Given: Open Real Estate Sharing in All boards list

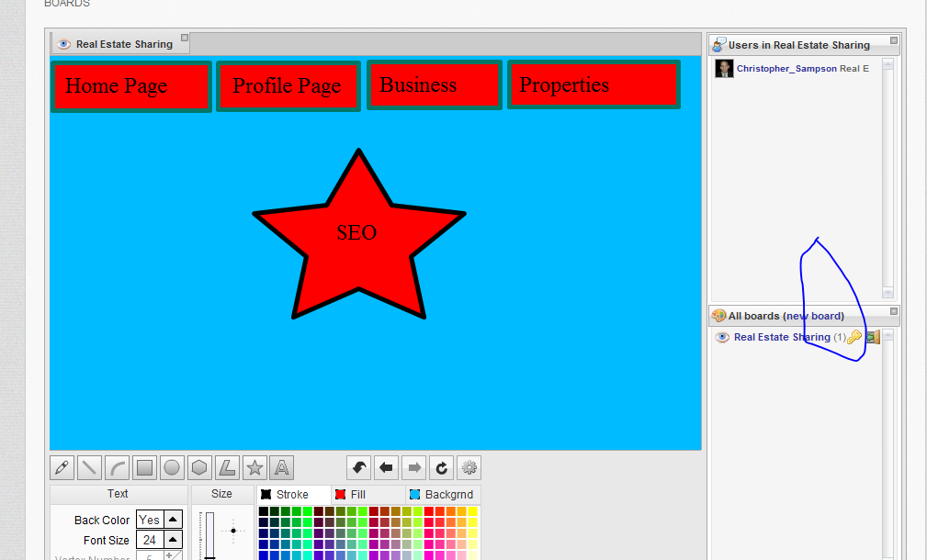Looking at the screenshot, I should pyautogui.click(x=782, y=337).
